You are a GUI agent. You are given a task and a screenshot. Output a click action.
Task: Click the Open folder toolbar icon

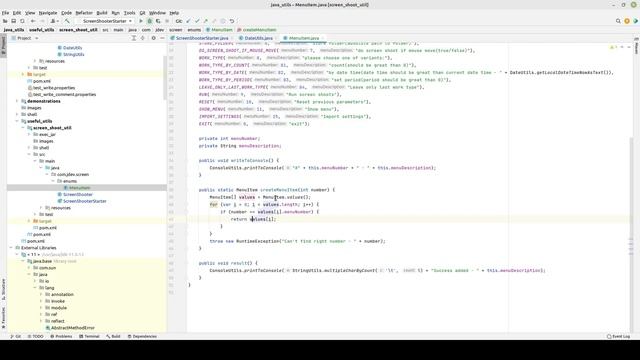(x=5, y=21)
